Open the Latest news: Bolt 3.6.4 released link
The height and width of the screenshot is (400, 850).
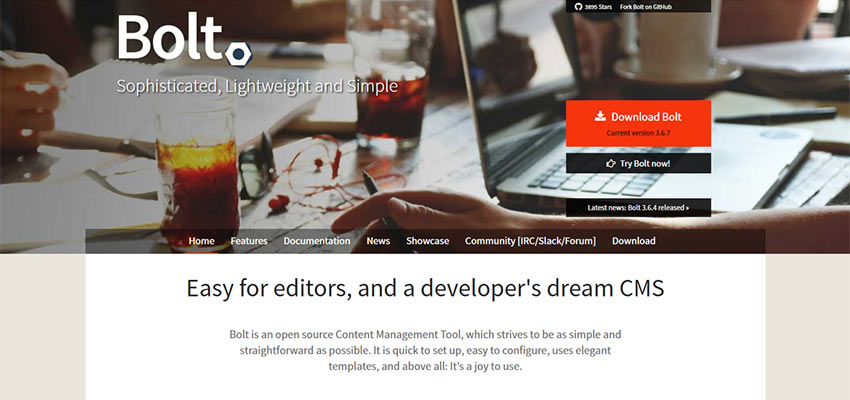(x=639, y=208)
